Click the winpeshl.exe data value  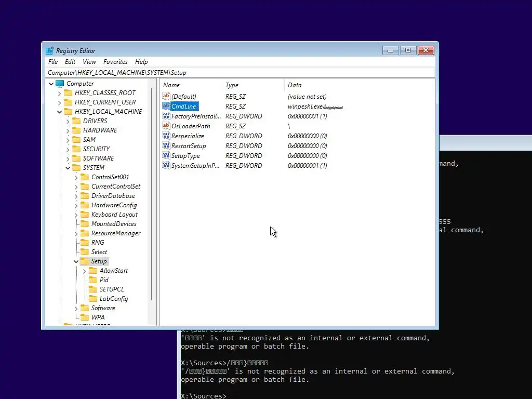point(315,106)
